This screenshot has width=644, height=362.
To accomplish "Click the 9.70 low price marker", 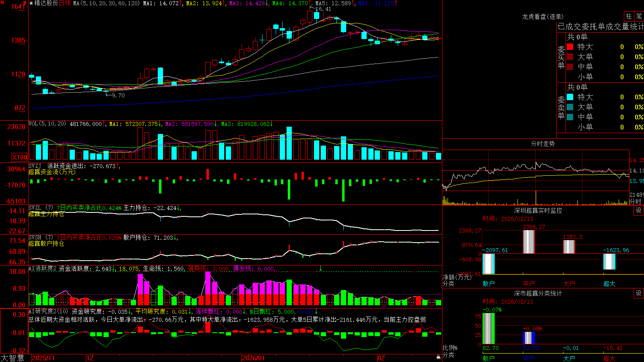I will (x=118, y=95).
